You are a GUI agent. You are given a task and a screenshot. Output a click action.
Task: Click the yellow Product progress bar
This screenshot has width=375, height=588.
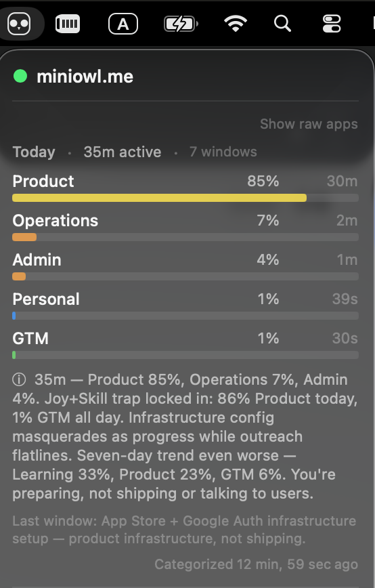[x=159, y=198]
